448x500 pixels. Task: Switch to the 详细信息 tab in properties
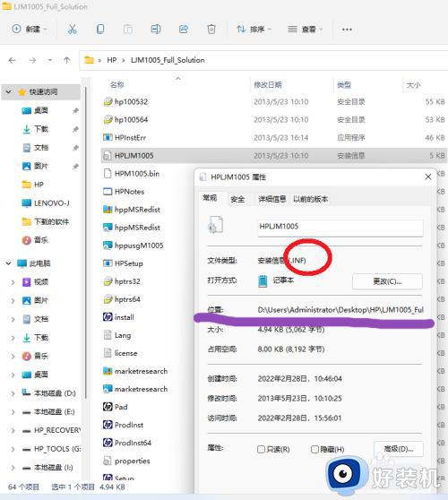pos(271,199)
